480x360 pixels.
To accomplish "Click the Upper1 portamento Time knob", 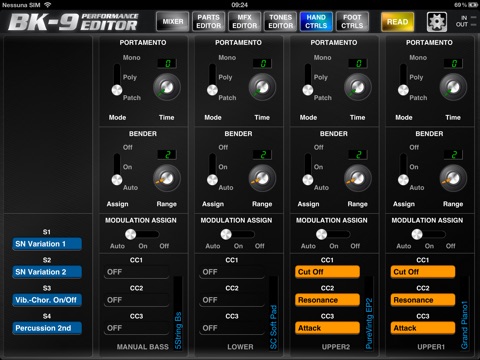I will [x=453, y=87].
